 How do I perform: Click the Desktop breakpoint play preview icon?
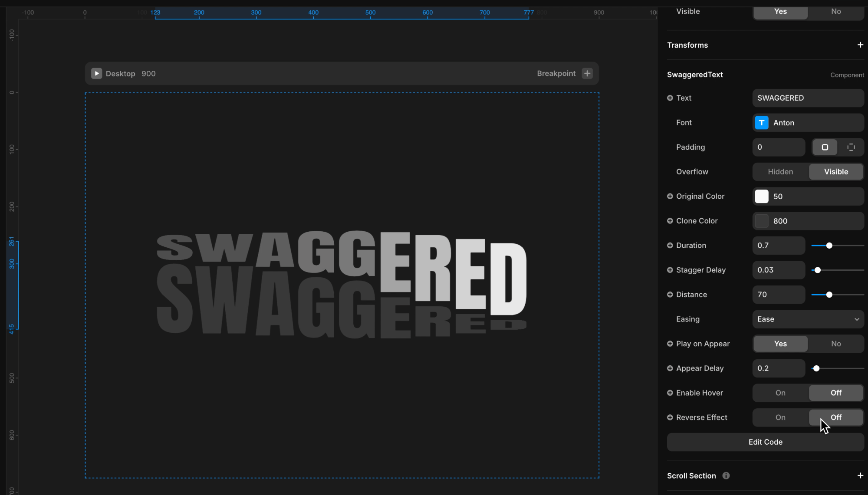tap(96, 73)
